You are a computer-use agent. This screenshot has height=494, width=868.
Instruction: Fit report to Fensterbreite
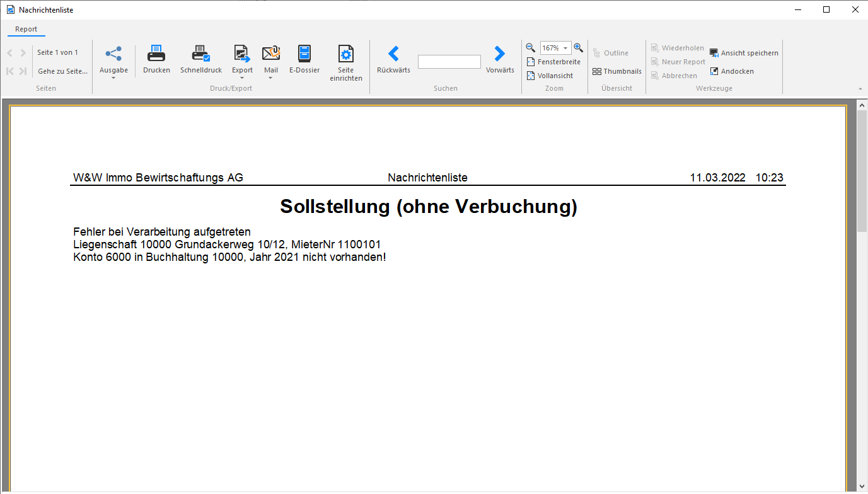pos(553,62)
